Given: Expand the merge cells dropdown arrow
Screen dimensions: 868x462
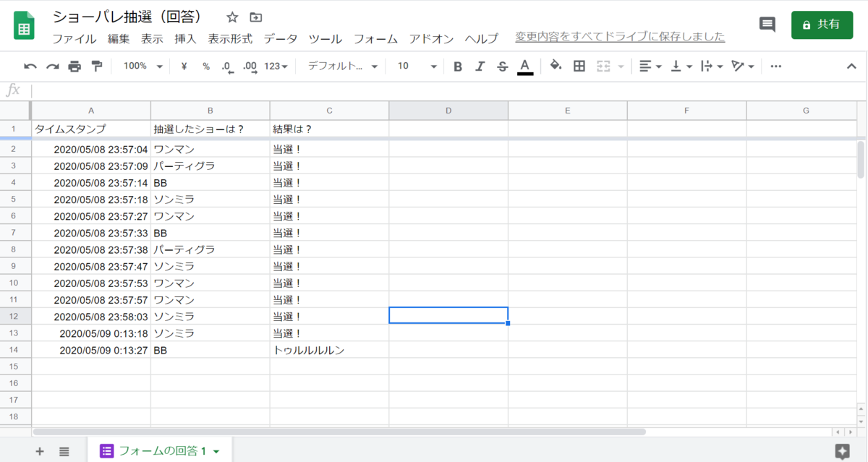Looking at the screenshot, I should pyautogui.click(x=621, y=67).
